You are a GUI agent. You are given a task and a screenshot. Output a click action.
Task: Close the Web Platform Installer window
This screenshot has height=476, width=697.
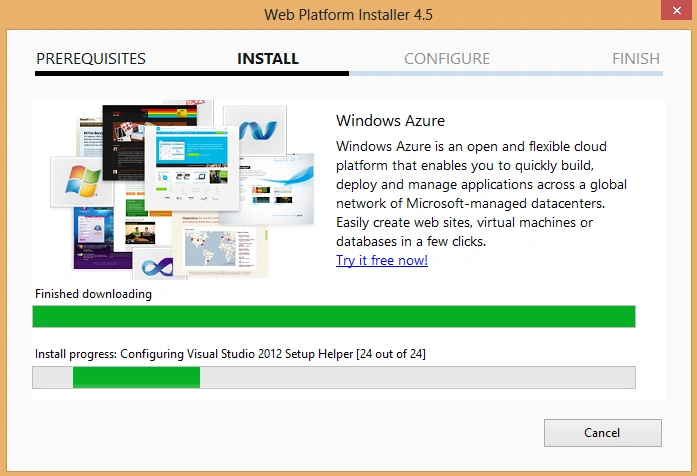677,10
